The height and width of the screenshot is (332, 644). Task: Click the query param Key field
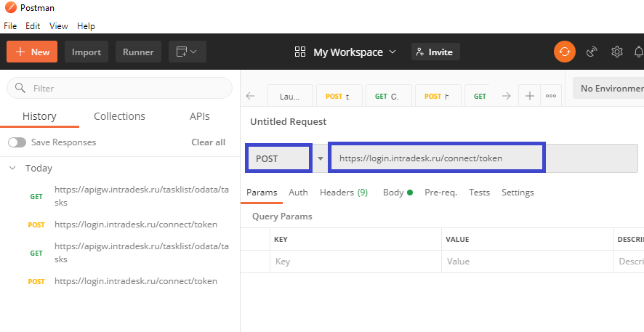pyautogui.click(x=355, y=262)
